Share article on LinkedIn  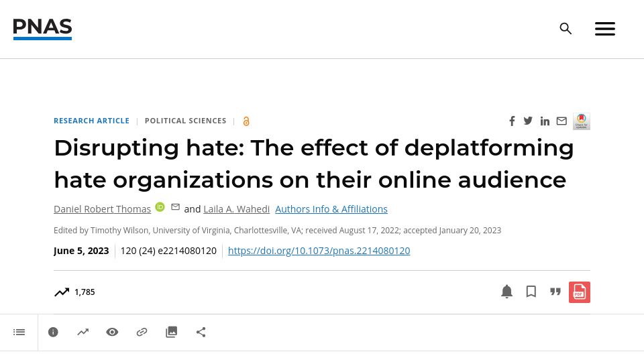point(545,121)
